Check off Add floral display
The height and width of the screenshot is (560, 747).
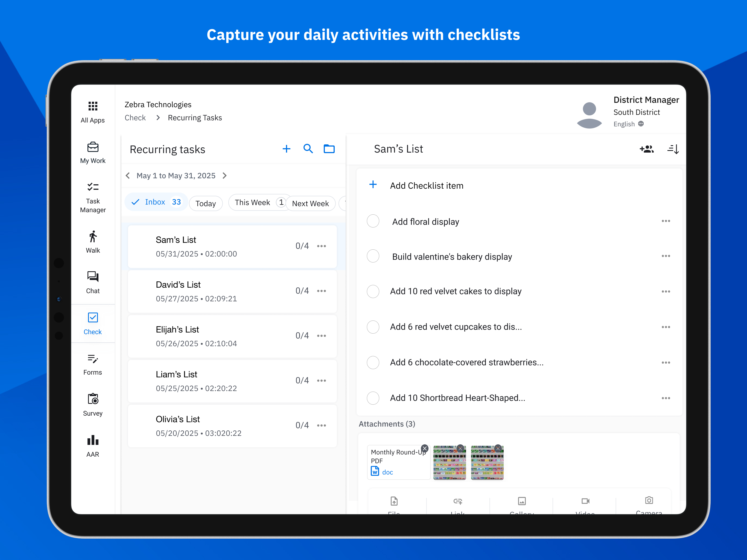tap(373, 221)
